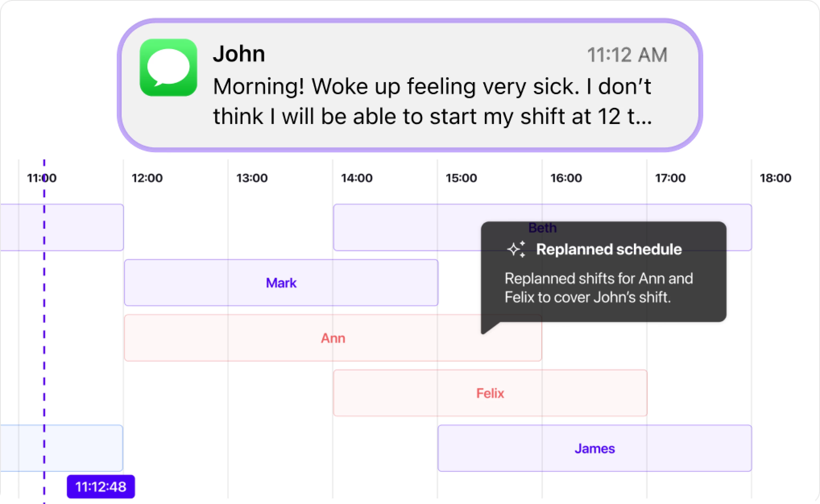Click the 12:00 hour label
The height and width of the screenshot is (504, 820).
tap(147, 178)
